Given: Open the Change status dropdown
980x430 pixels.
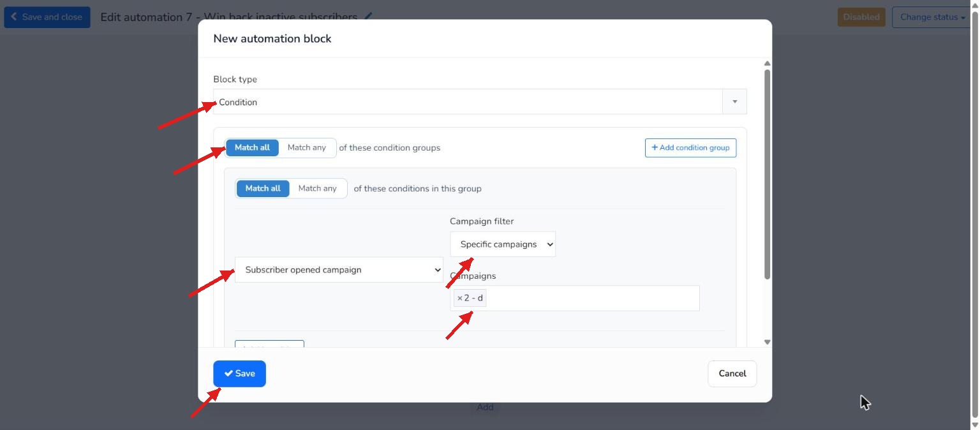Looking at the screenshot, I should [932, 17].
